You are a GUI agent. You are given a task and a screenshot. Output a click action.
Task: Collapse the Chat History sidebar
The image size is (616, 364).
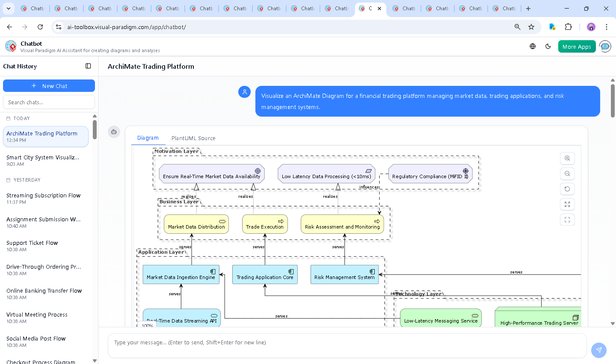pyautogui.click(x=88, y=66)
